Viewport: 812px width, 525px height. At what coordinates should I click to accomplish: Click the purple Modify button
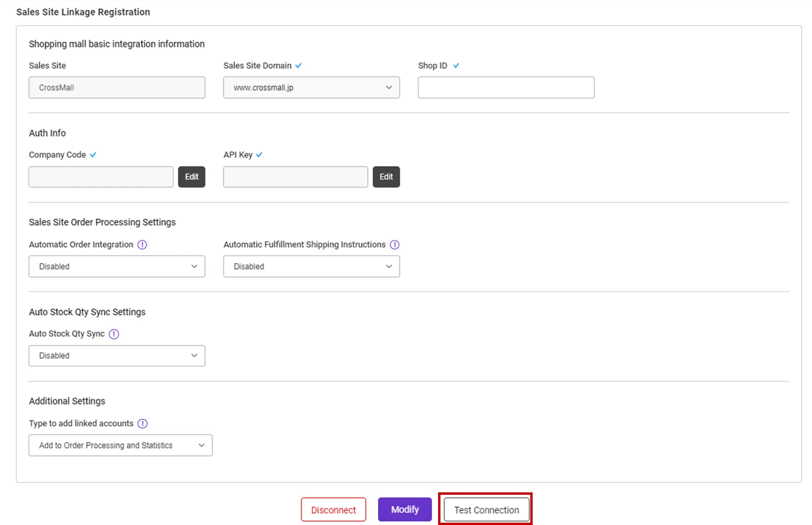coord(405,510)
